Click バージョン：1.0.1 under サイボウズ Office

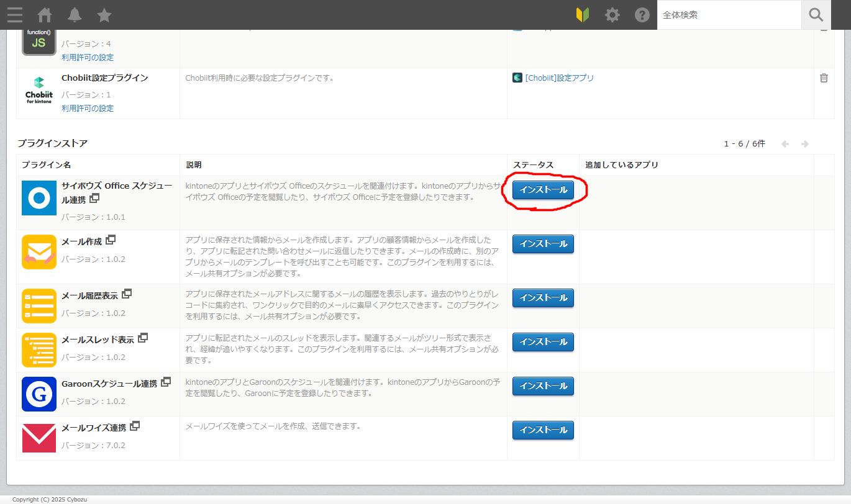(93, 217)
